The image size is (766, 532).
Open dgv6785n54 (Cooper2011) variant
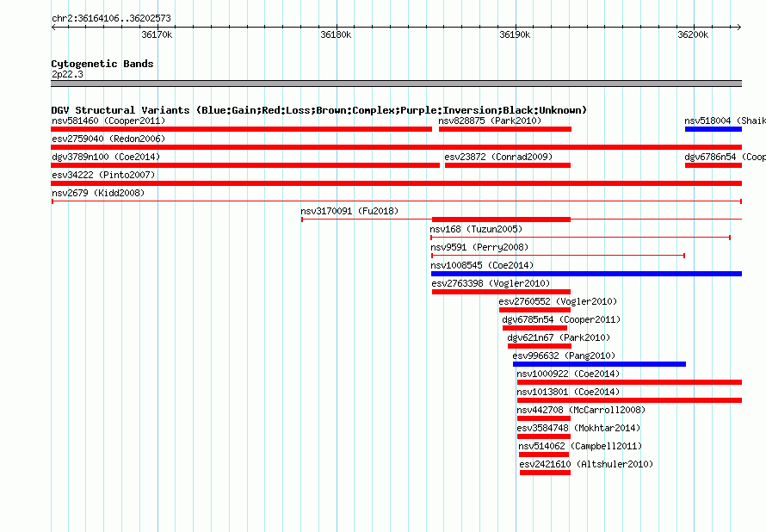click(x=561, y=319)
